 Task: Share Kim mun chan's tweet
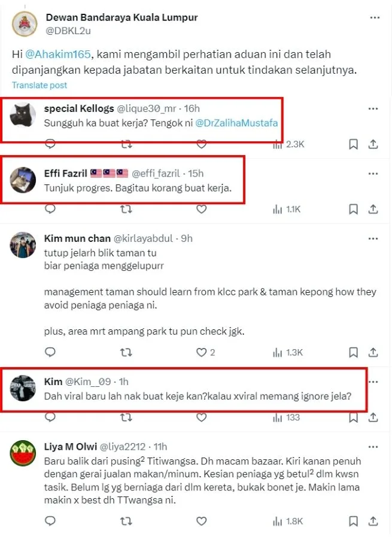(373, 352)
